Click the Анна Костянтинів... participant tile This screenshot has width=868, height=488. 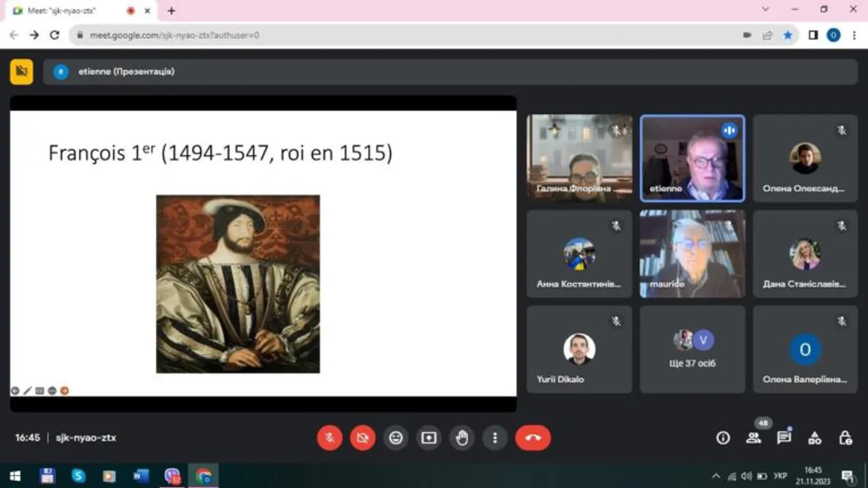[x=580, y=254]
